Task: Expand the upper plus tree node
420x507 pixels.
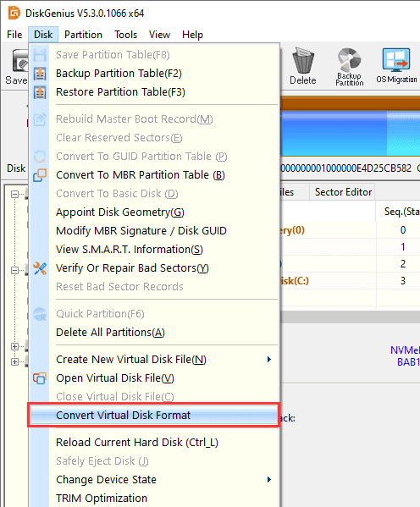Action: [x=14, y=347]
